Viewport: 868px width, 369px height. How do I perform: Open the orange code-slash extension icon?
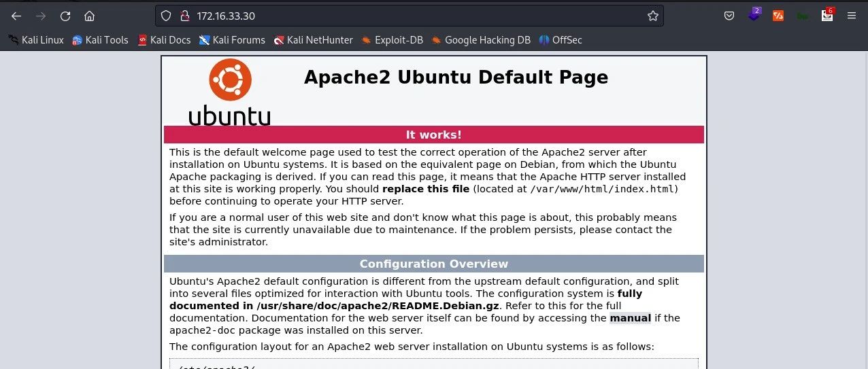pyautogui.click(x=778, y=16)
